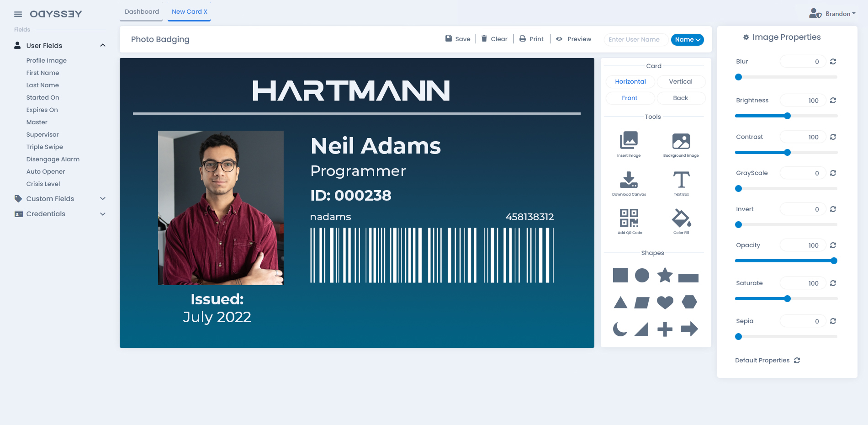Screen dimensions: 868x425
Task: Click the Enter User Name field
Action: pos(635,40)
